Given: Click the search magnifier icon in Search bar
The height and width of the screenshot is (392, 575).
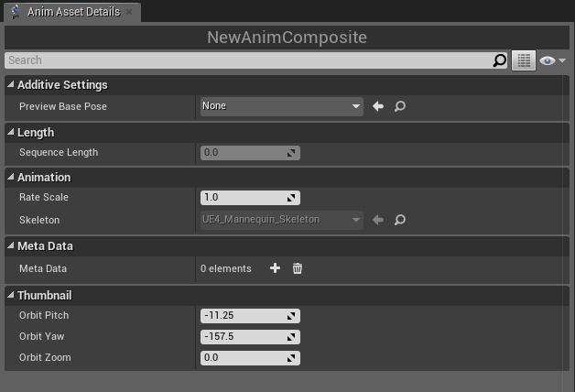Looking at the screenshot, I should (x=499, y=60).
